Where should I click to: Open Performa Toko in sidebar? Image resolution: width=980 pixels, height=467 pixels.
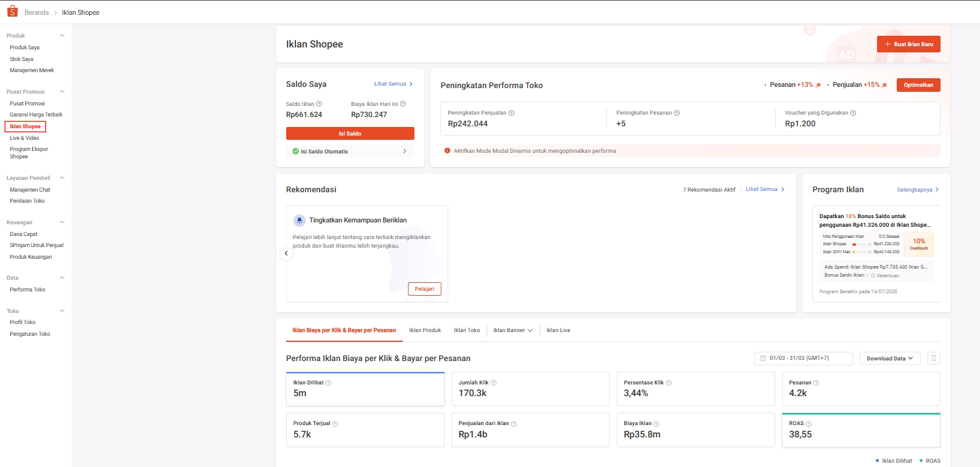[x=28, y=290]
